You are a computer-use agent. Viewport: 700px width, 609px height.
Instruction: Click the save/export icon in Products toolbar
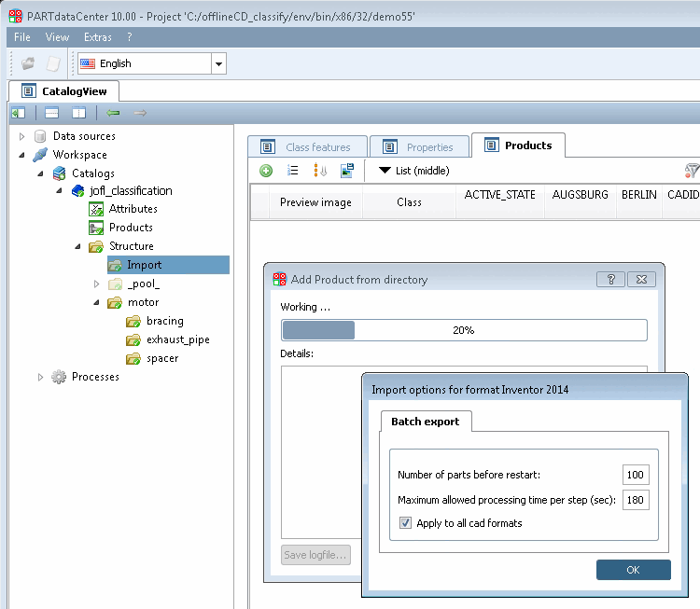[x=347, y=171]
